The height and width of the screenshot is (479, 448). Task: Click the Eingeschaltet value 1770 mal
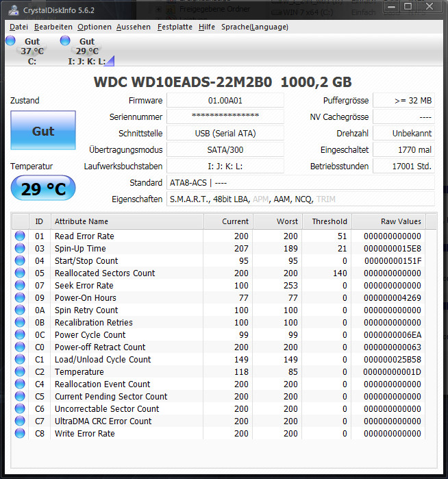403,149
